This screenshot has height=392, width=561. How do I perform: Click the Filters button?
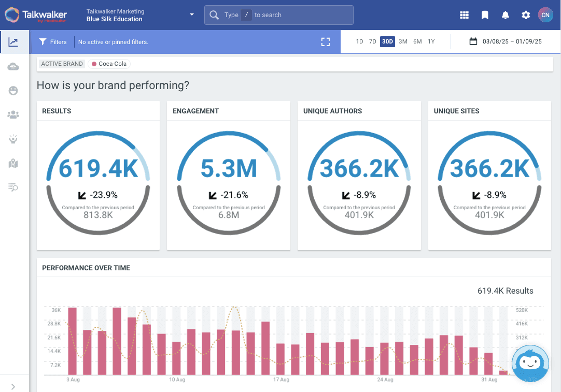[x=53, y=42]
